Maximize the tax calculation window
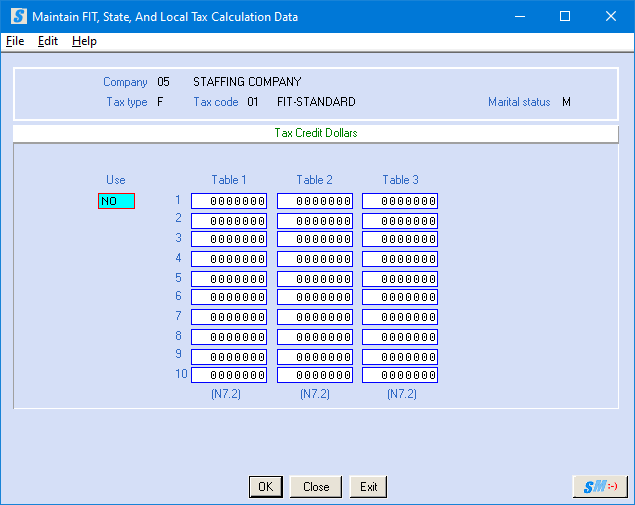Viewport: 635px width, 505px height. 565,17
